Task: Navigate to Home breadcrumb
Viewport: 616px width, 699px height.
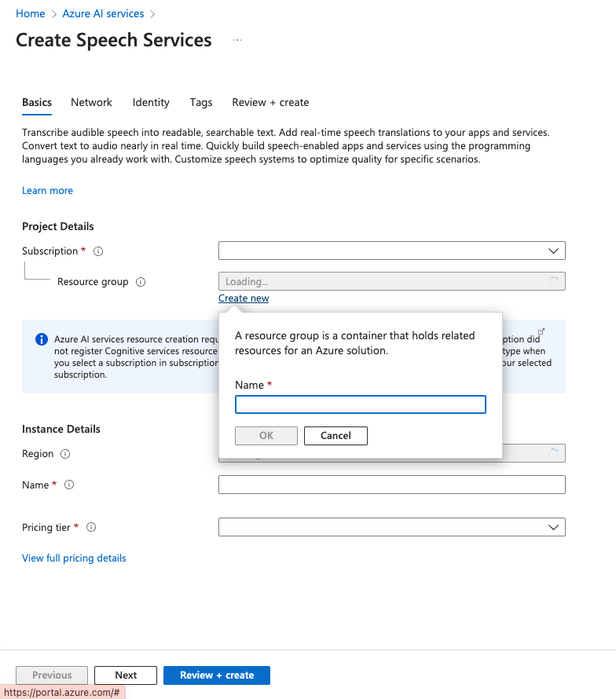Action: (31, 14)
